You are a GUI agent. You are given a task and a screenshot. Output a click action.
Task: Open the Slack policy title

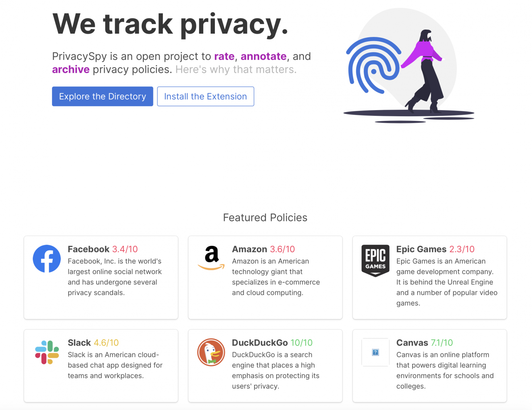79,343
